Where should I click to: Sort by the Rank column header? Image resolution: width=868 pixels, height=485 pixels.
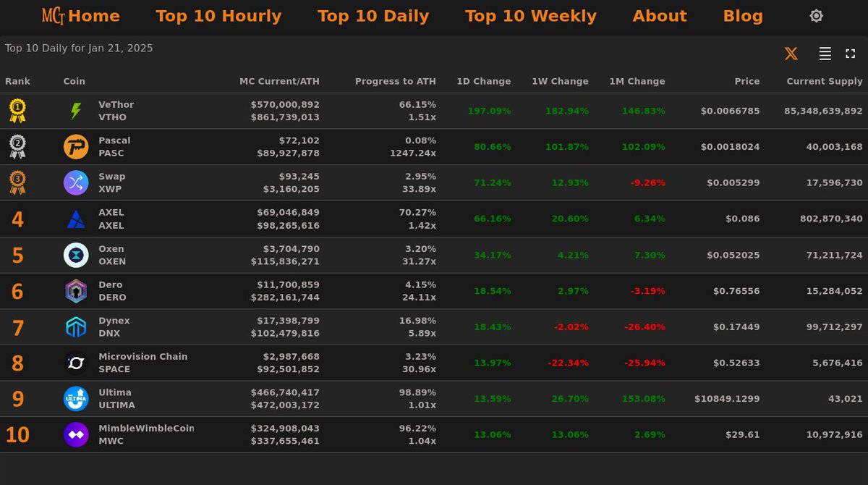(17, 82)
